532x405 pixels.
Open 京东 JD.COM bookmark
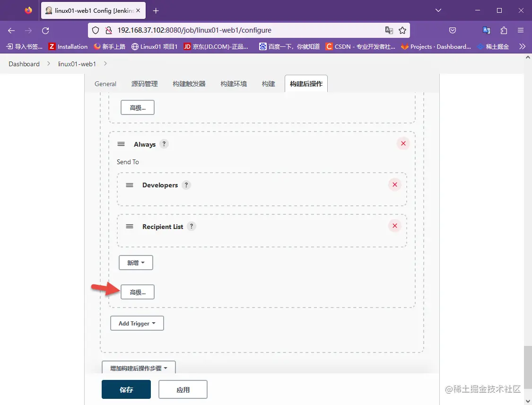pos(216,46)
